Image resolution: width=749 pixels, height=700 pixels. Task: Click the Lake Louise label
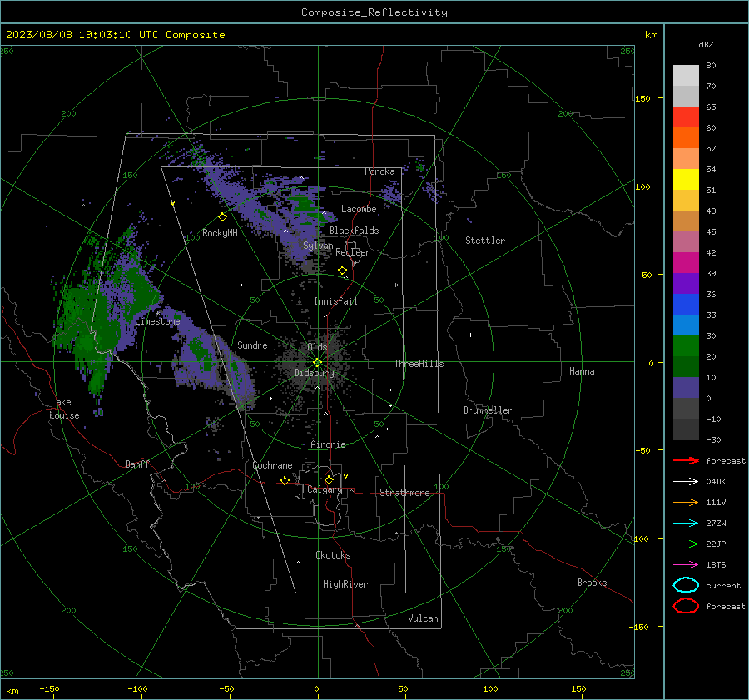[x=64, y=409]
